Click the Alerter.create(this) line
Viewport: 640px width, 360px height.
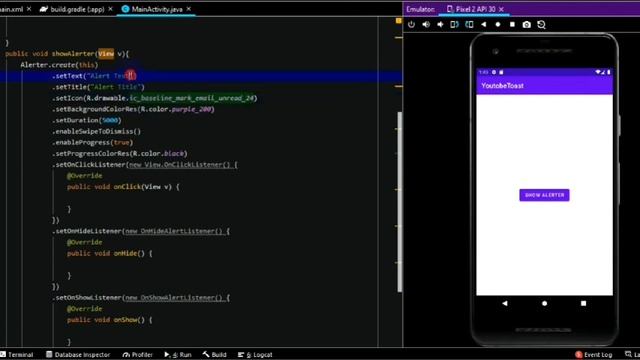point(59,64)
